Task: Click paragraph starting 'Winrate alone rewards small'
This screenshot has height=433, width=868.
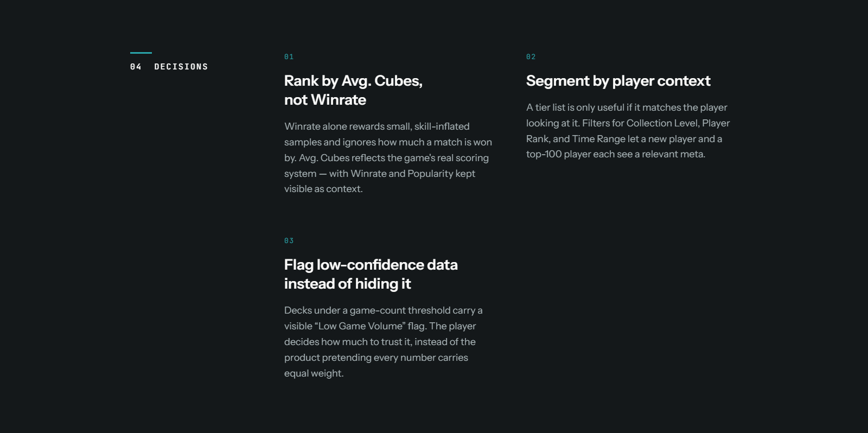Action: tap(388, 157)
